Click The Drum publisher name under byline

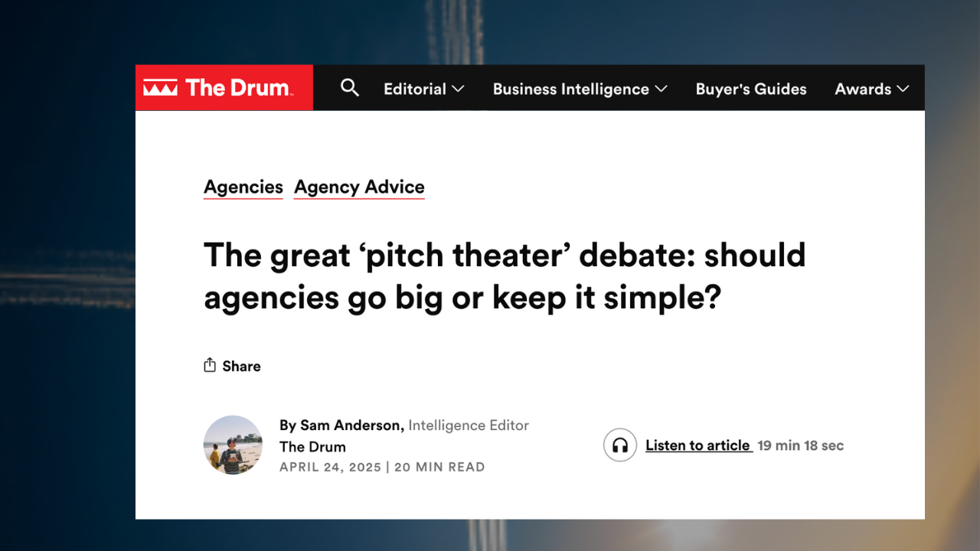pos(312,446)
